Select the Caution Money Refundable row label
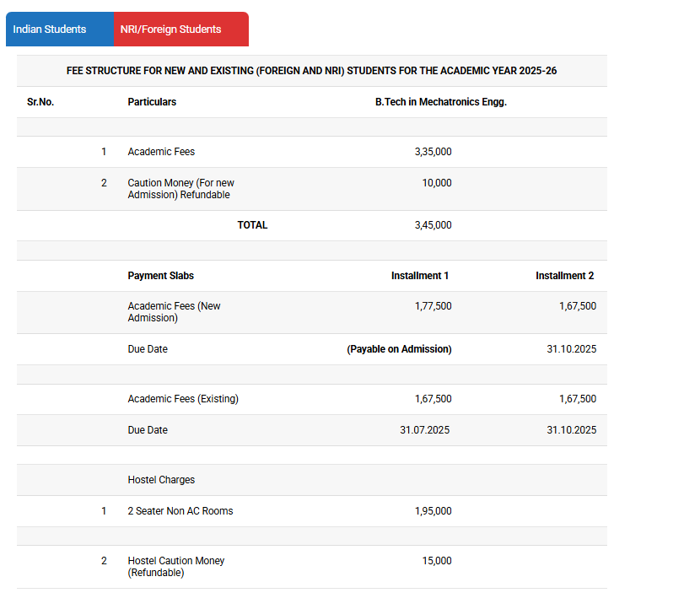The height and width of the screenshot is (609, 700). tap(180, 189)
